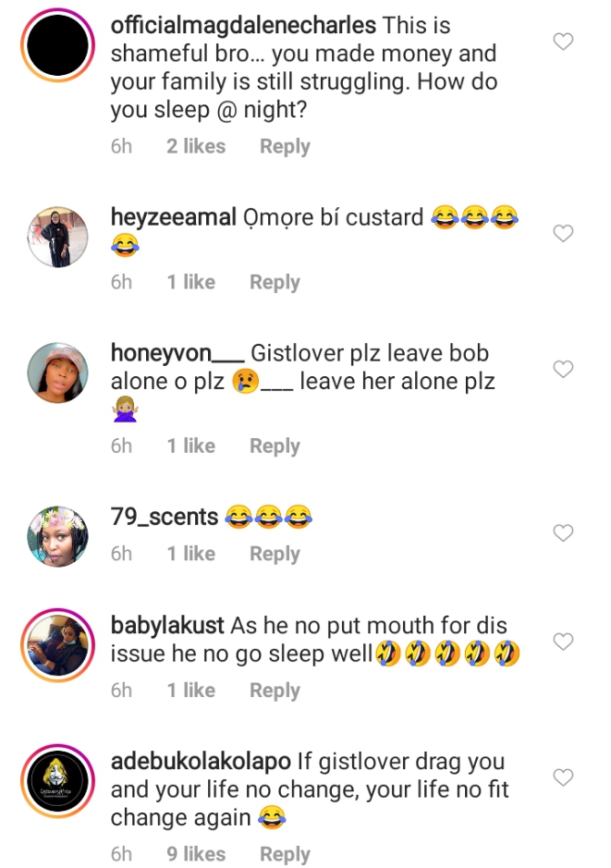Screen dimensions: 611x868
Task: Like honeyvon___'s comment using heart
Action: pyautogui.click(x=562, y=369)
